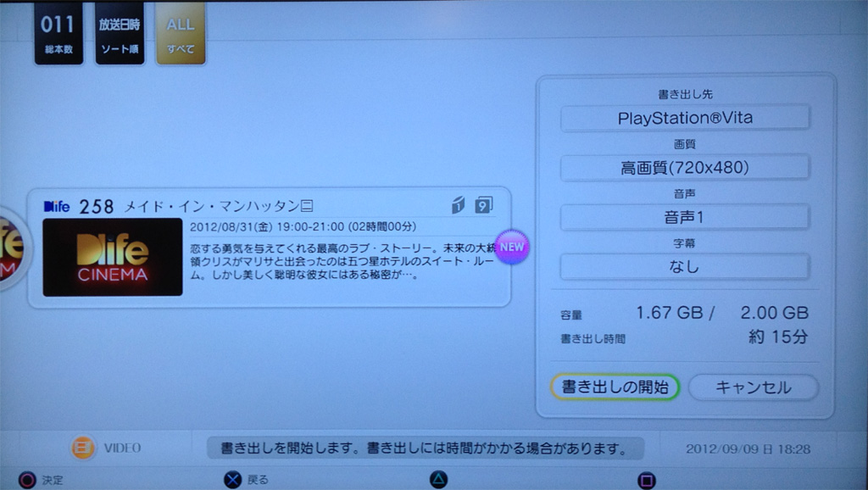Open the broadcast date sort order tile

click(x=120, y=34)
